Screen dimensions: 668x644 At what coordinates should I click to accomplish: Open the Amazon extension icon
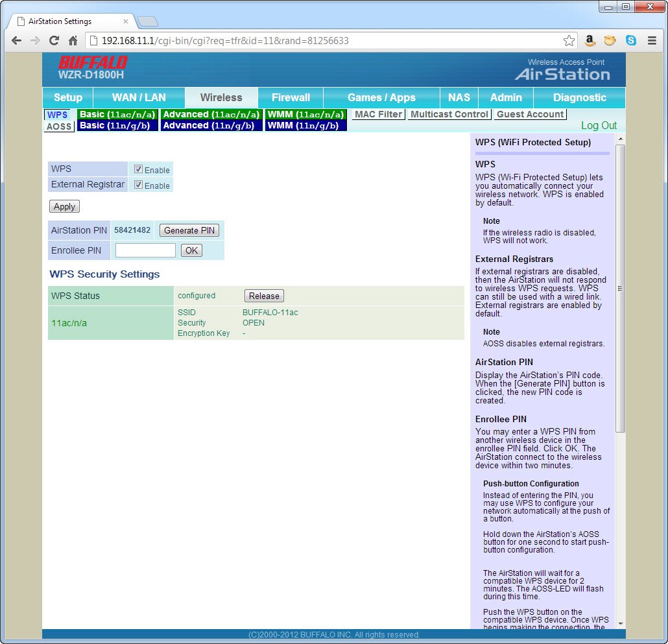590,40
